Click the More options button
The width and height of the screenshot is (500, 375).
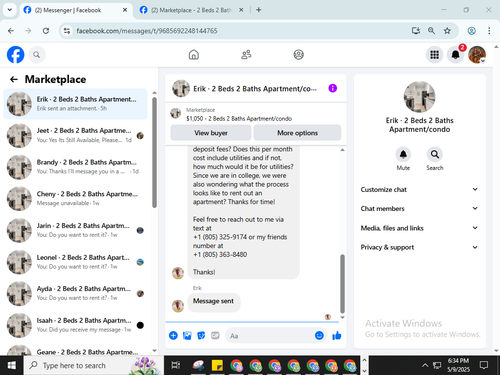coord(297,133)
